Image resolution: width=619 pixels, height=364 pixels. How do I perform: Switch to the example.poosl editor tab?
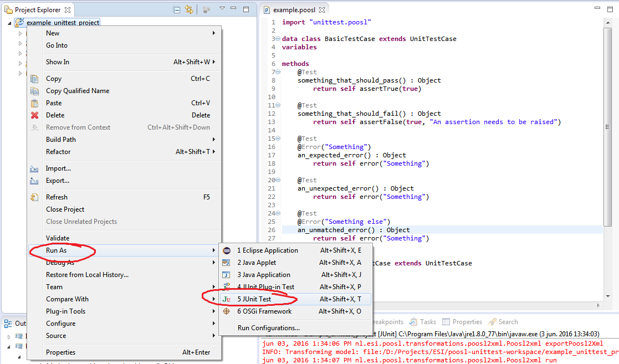pyautogui.click(x=294, y=10)
